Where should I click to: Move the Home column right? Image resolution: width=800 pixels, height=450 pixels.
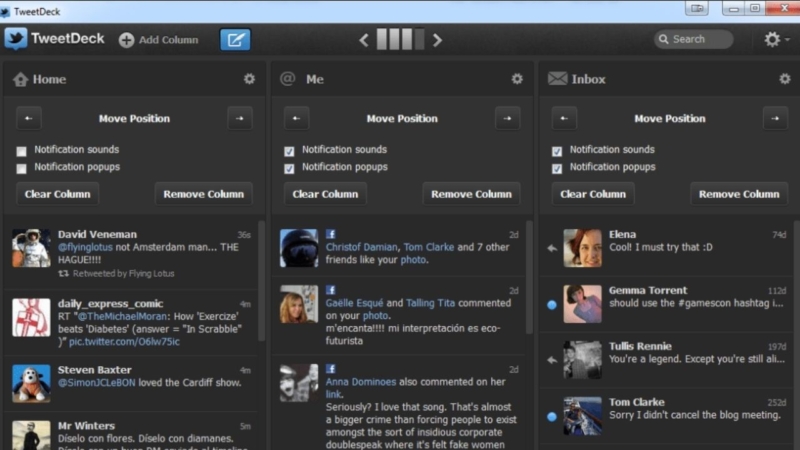click(x=239, y=118)
